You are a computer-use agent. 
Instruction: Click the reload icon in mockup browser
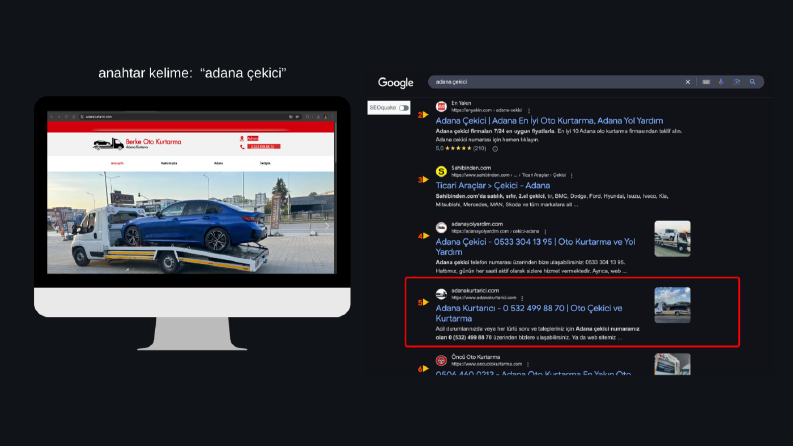pyautogui.click(x=66, y=116)
